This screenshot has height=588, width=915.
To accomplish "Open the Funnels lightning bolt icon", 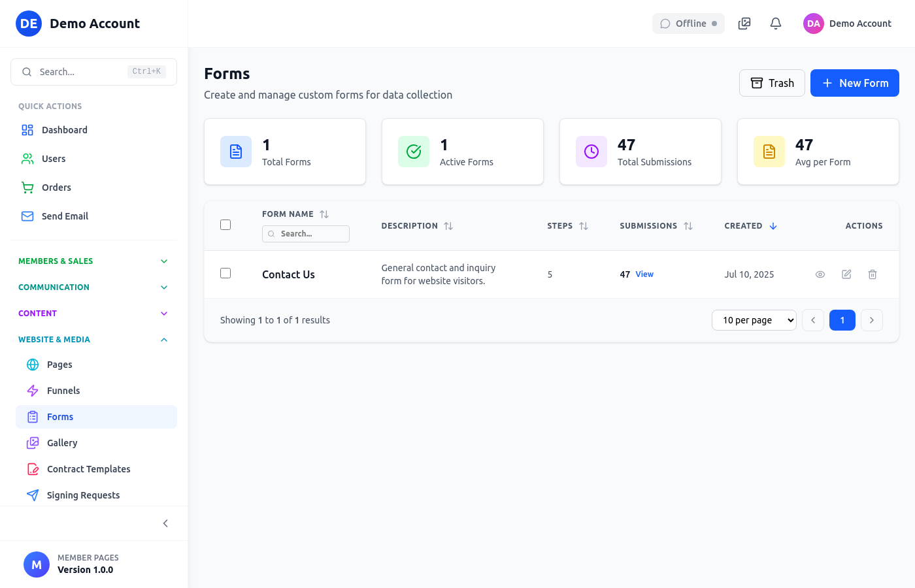I will click(32, 390).
